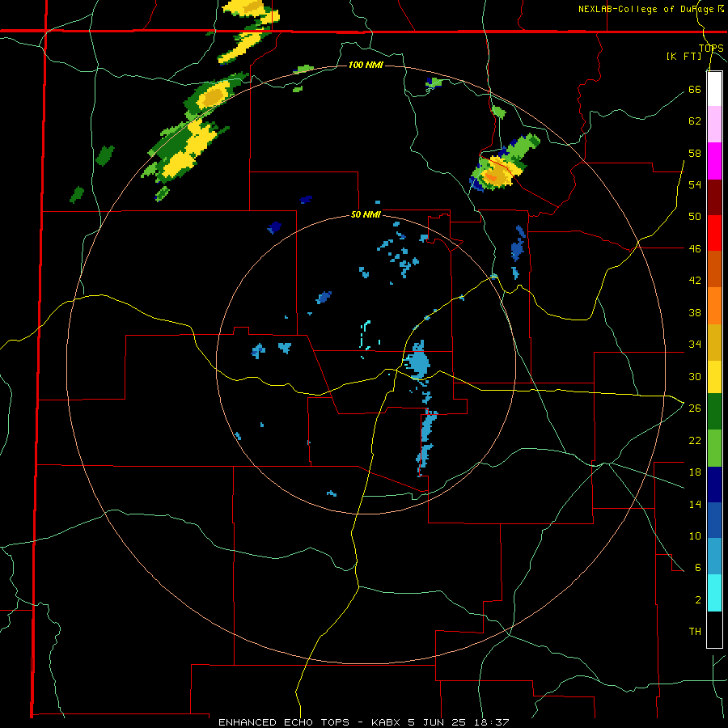The width and height of the screenshot is (728, 728).
Task: Click the TH threshold label
Action: pyautogui.click(x=695, y=632)
